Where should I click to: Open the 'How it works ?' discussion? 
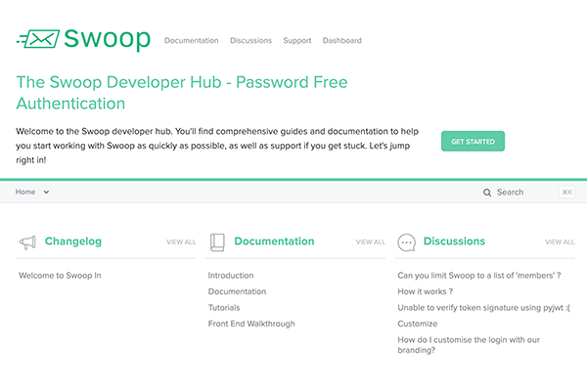point(426,291)
